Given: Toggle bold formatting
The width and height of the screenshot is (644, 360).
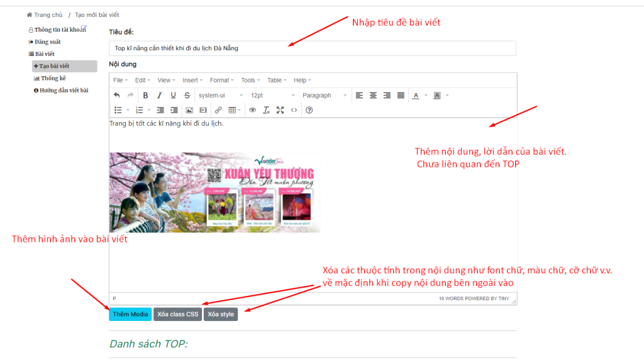Looking at the screenshot, I should point(145,96).
